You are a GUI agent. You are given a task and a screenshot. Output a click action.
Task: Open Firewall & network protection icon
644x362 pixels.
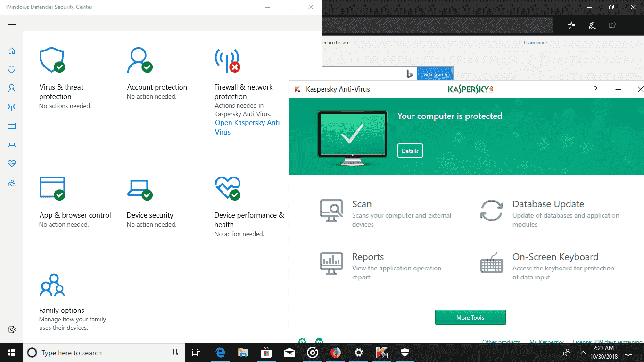coord(227,60)
